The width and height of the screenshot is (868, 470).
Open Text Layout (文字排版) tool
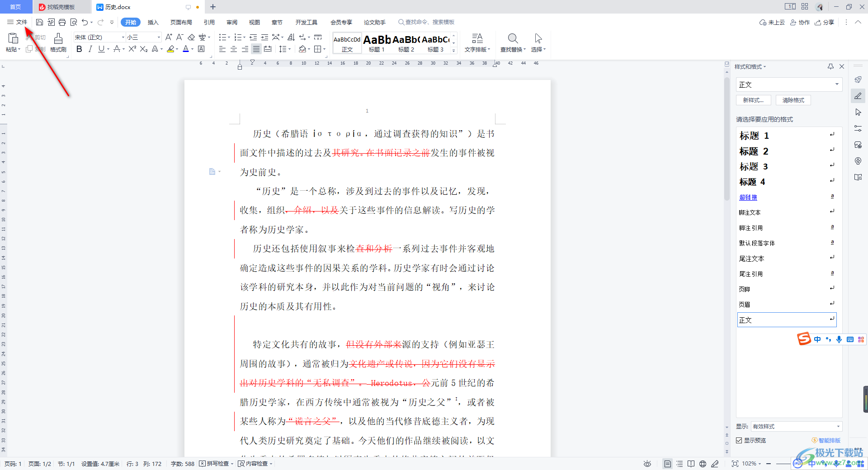click(477, 42)
